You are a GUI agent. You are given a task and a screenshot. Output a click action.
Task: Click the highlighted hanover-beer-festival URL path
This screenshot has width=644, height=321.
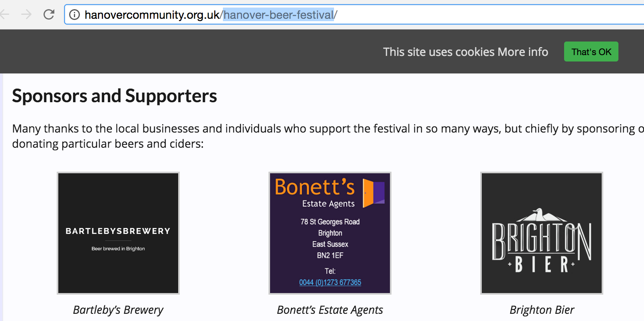pyautogui.click(x=278, y=15)
